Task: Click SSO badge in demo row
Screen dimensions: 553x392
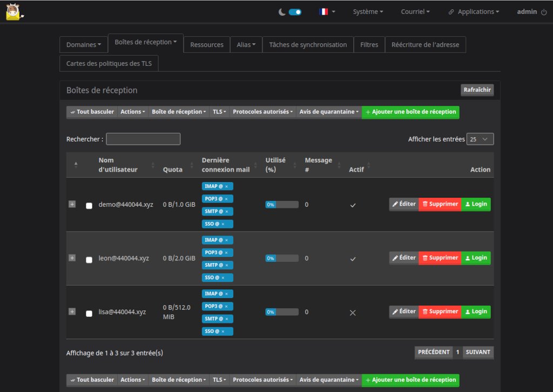Action: click(217, 224)
